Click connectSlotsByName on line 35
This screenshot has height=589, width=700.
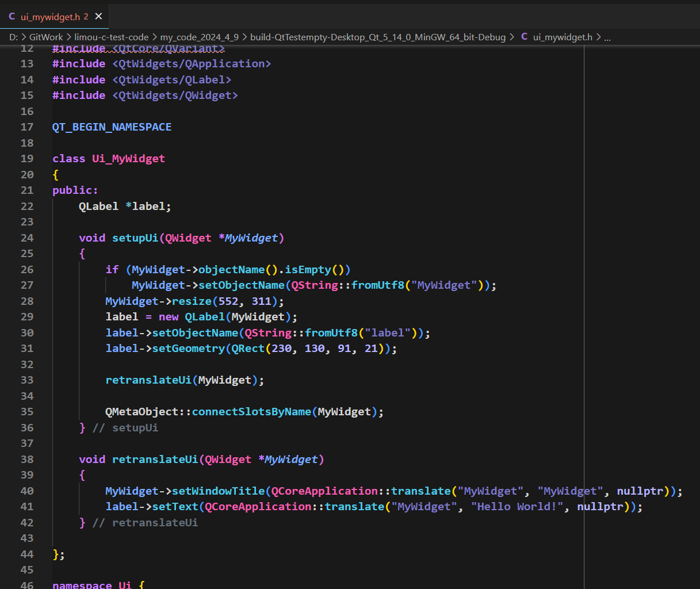(251, 412)
